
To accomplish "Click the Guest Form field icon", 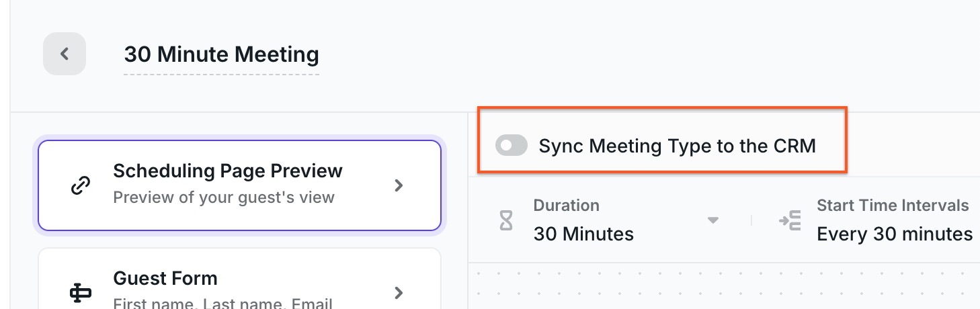I will click(81, 292).
